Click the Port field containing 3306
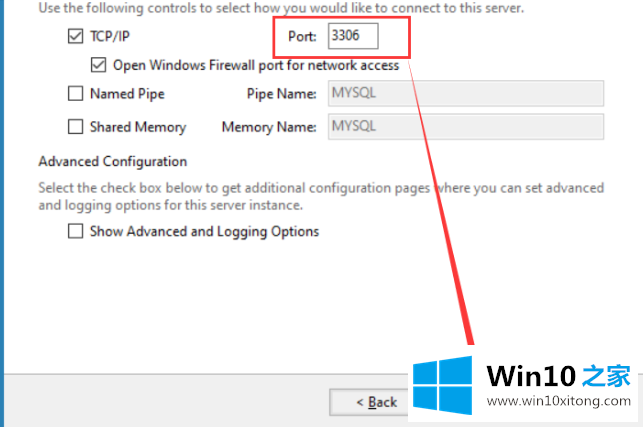The image size is (643, 427). [356, 37]
